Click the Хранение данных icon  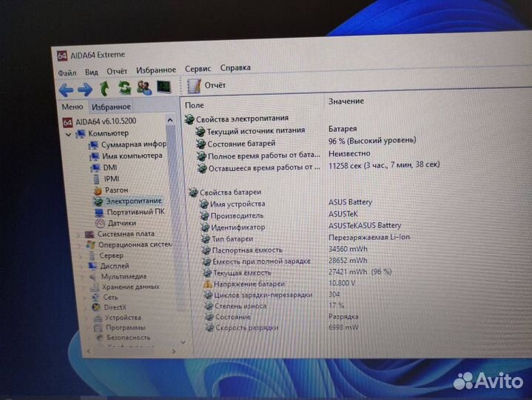click(x=95, y=287)
